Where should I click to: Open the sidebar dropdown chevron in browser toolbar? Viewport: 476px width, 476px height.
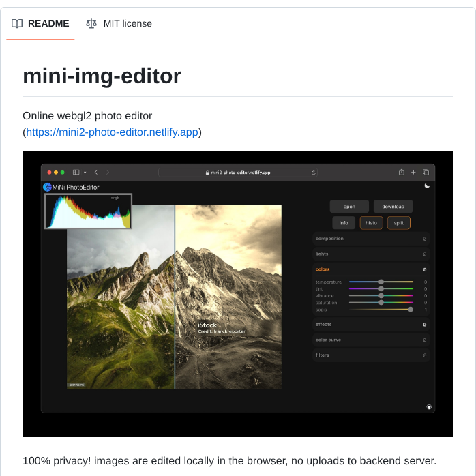click(85, 173)
